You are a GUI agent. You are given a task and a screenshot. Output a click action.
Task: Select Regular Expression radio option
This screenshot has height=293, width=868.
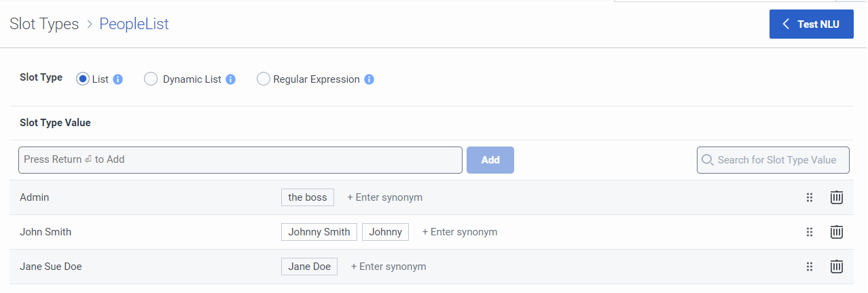(x=263, y=79)
